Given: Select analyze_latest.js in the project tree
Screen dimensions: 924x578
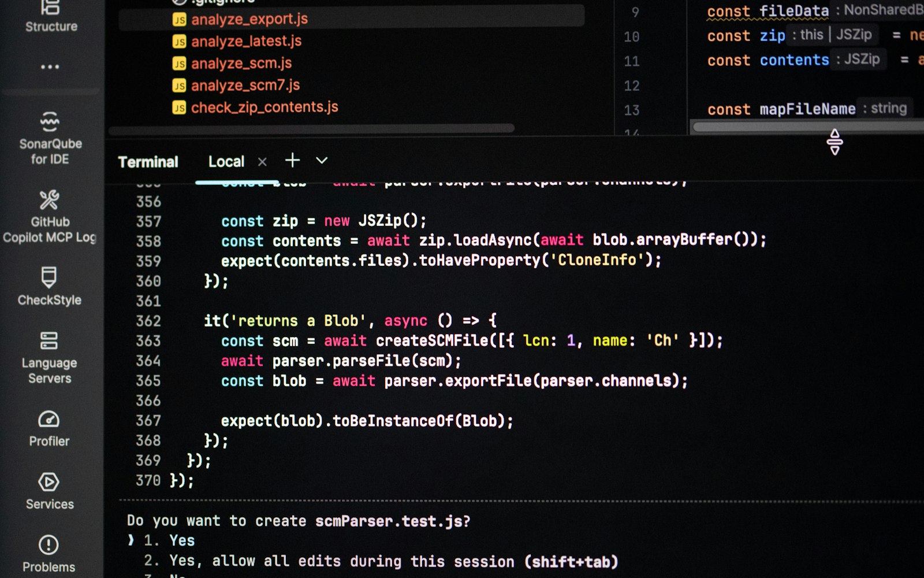Looking at the screenshot, I should point(247,41).
